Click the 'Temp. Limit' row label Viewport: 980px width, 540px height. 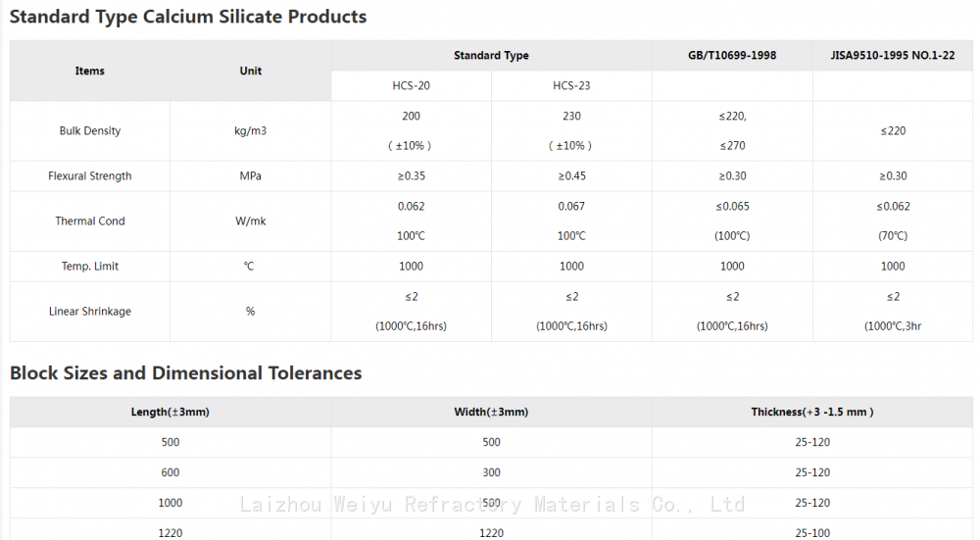[90, 267]
